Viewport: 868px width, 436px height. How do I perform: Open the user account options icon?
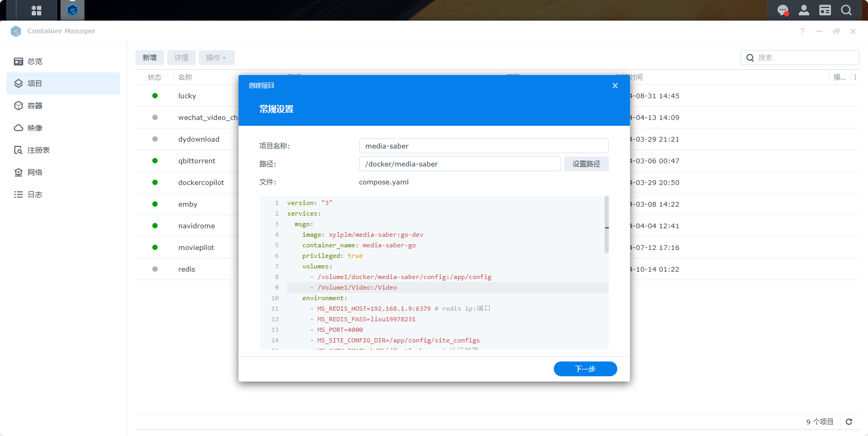click(x=804, y=10)
